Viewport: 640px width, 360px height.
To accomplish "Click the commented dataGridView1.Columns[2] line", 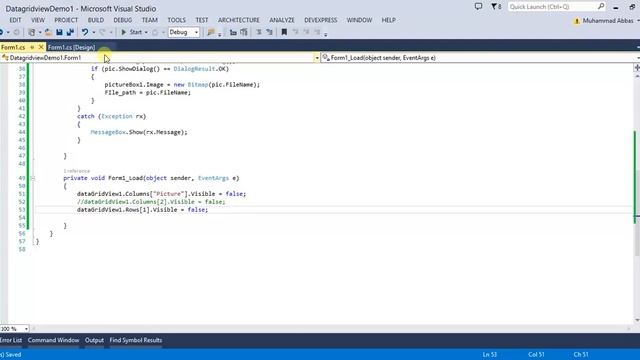I will tap(151, 202).
